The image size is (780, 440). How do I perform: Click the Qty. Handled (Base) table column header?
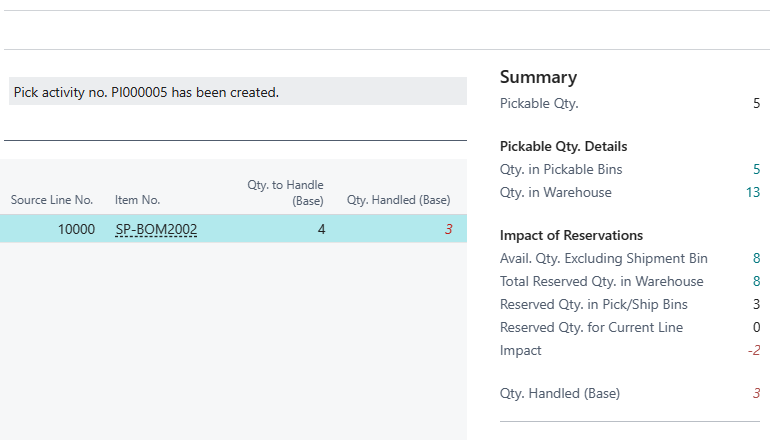pos(398,200)
